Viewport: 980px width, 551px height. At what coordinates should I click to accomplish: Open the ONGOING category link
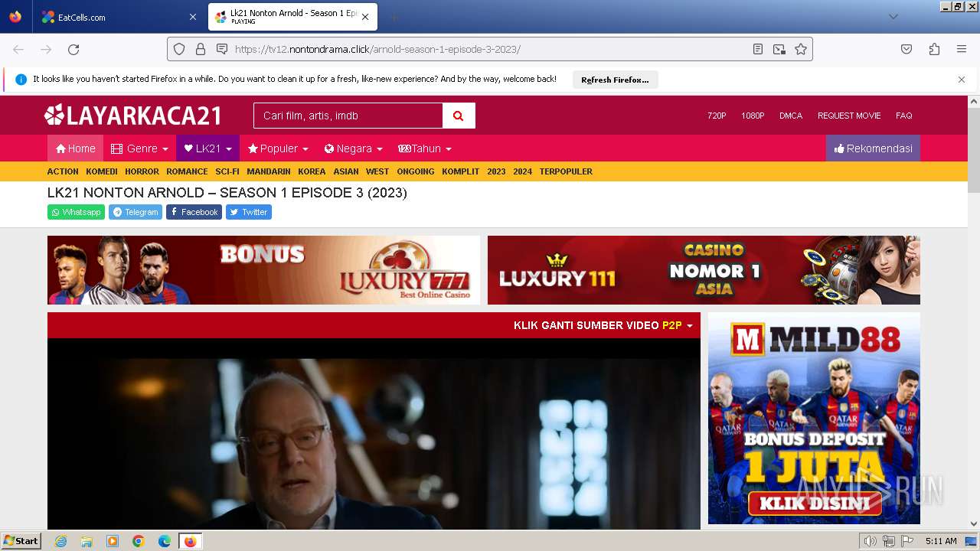(416, 171)
